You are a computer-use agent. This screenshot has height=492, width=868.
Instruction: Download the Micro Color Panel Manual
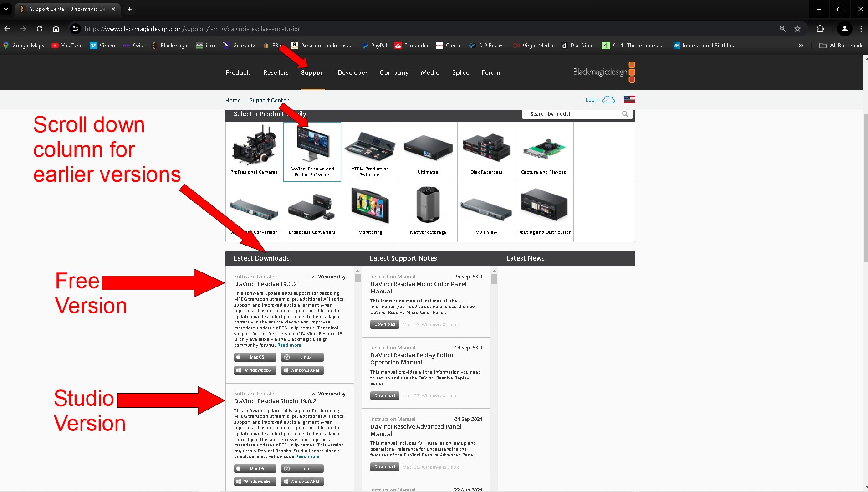point(385,324)
